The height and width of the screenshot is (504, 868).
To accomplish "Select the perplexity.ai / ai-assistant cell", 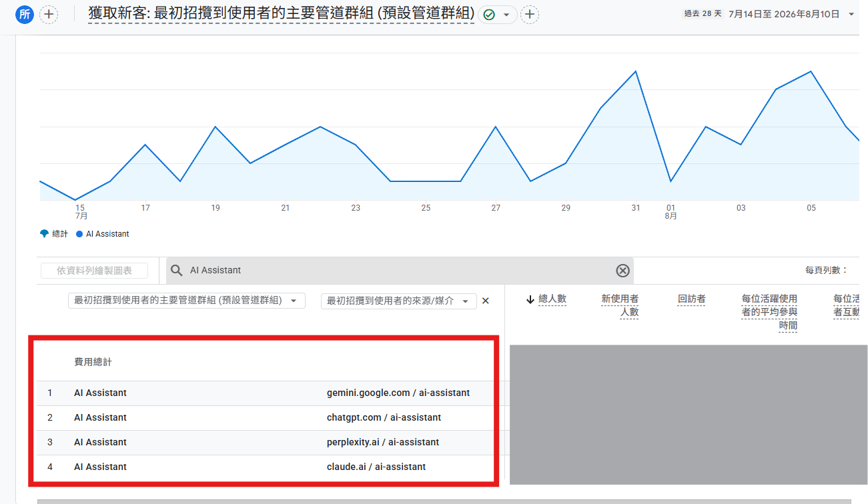I will click(383, 442).
